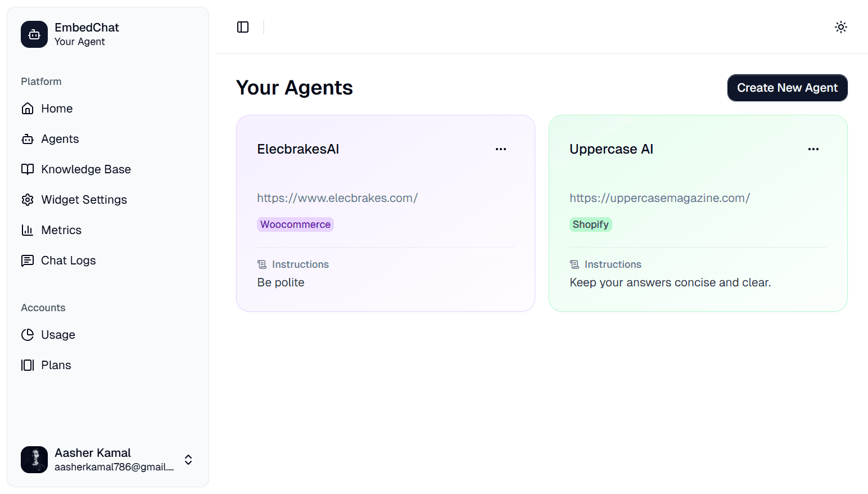868x494 pixels.
Task: Open Chat Logs using the speech bubble icon
Action: [x=28, y=260]
